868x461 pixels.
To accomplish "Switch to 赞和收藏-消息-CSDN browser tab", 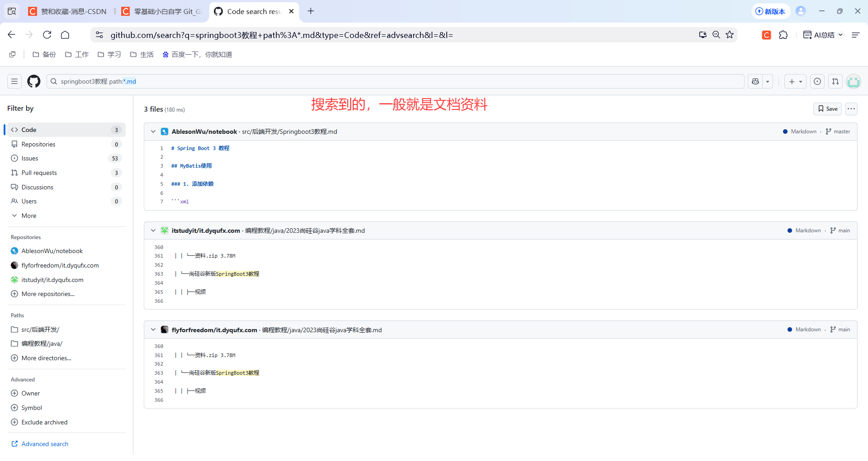I will 68,11.
